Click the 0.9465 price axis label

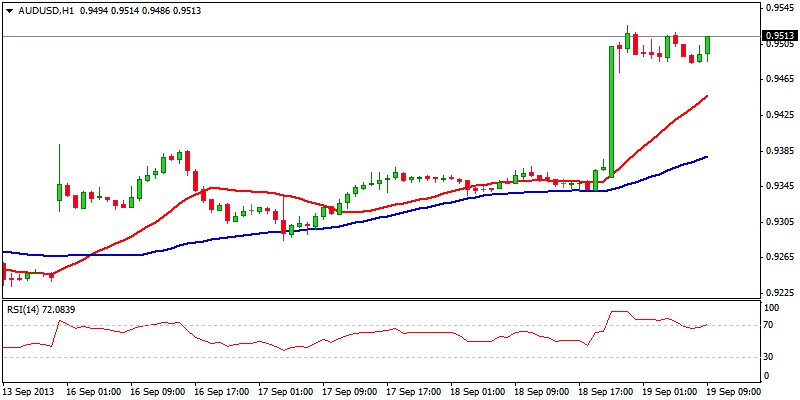coord(779,80)
